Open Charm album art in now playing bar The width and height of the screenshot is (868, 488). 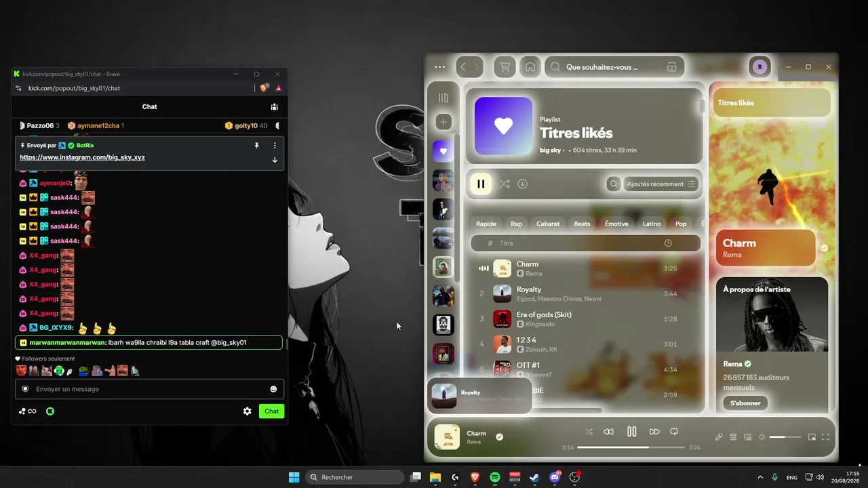coord(447,437)
